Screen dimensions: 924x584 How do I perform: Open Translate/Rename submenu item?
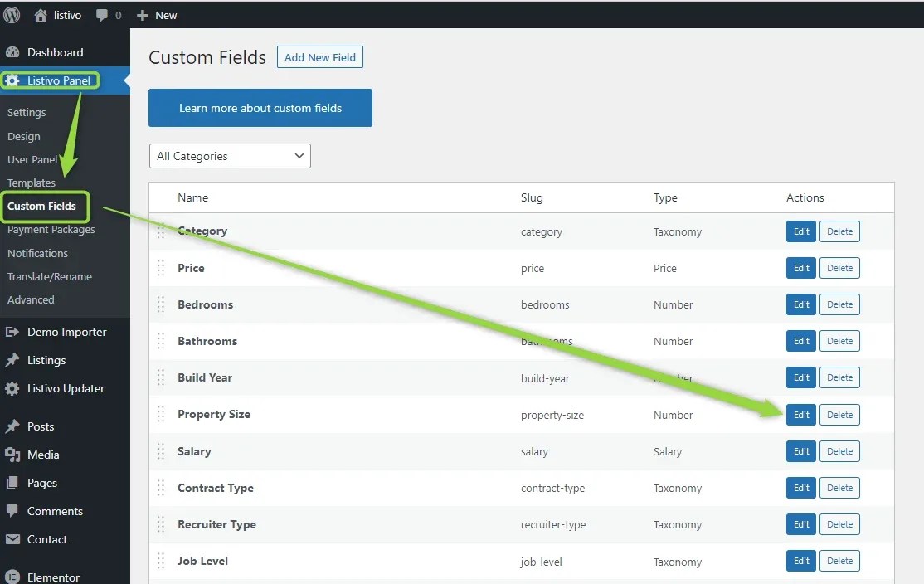[x=50, y=276]
